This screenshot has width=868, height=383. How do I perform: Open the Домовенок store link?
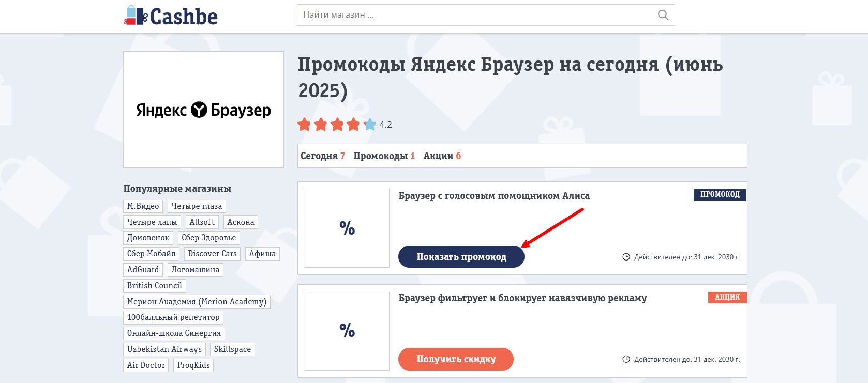pyautogui.click(x=148, y=238)
